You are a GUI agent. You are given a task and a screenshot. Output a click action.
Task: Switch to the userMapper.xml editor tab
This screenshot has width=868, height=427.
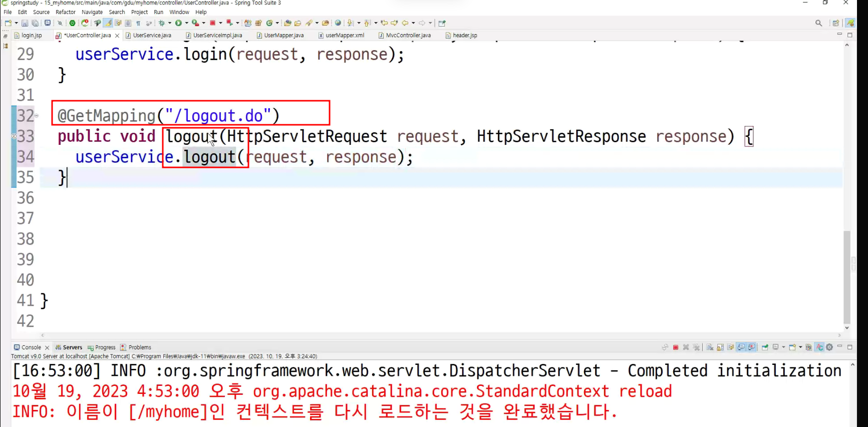(341, 36)
